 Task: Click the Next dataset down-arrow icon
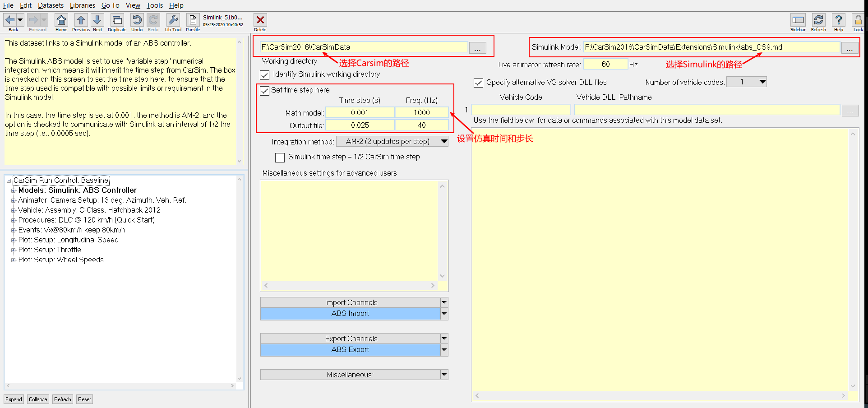click(x=97, y=20)
